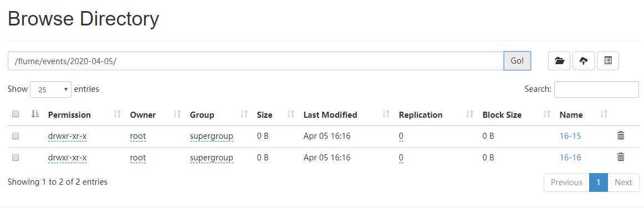Click the Search input field
This screenshot has height=214, width=644.
point(596,90)
